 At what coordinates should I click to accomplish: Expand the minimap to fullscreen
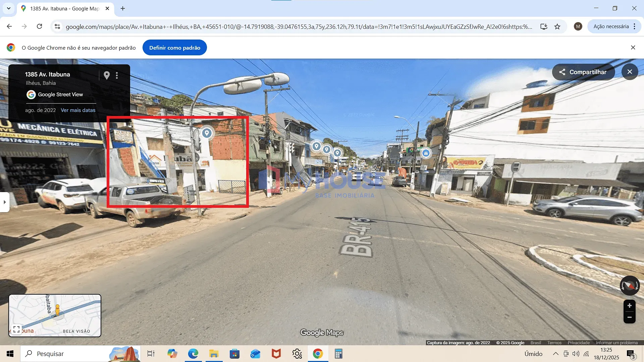tap(16, 329)
